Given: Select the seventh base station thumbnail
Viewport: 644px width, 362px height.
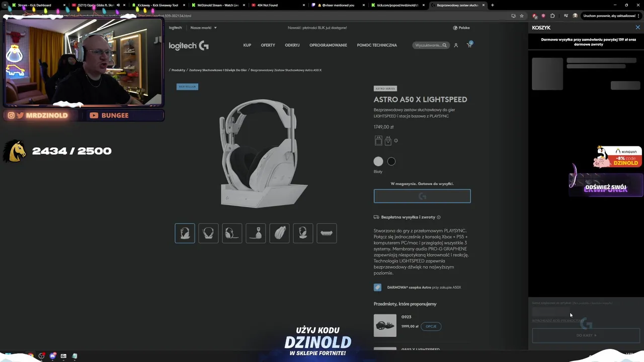Looking at the screenshot, I should (x=327, y=233).
